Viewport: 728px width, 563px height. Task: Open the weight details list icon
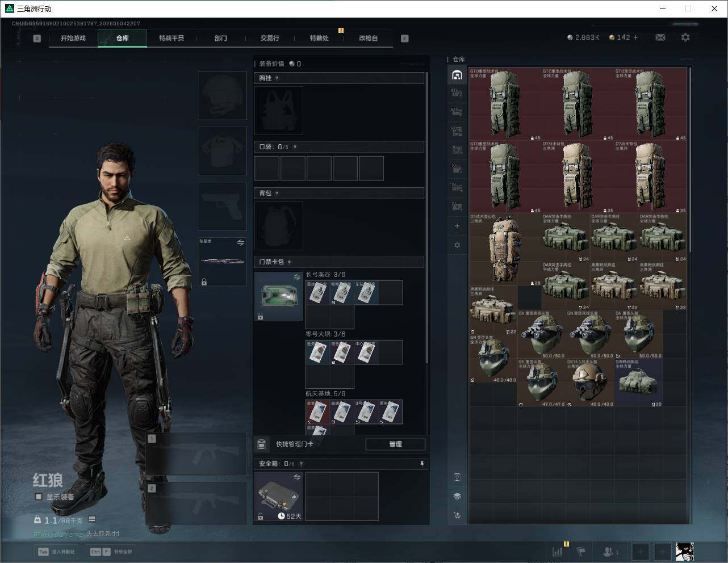(92, 519)
